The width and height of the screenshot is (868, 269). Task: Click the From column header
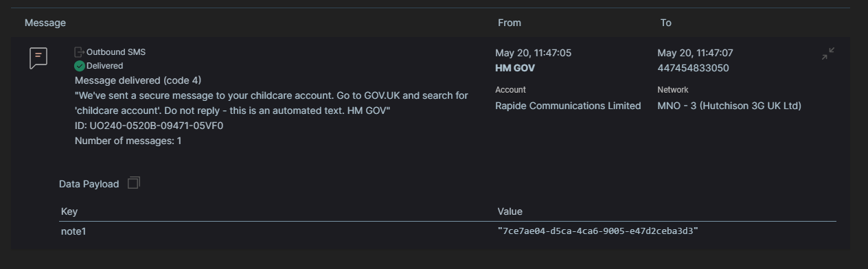coord(510,23)
